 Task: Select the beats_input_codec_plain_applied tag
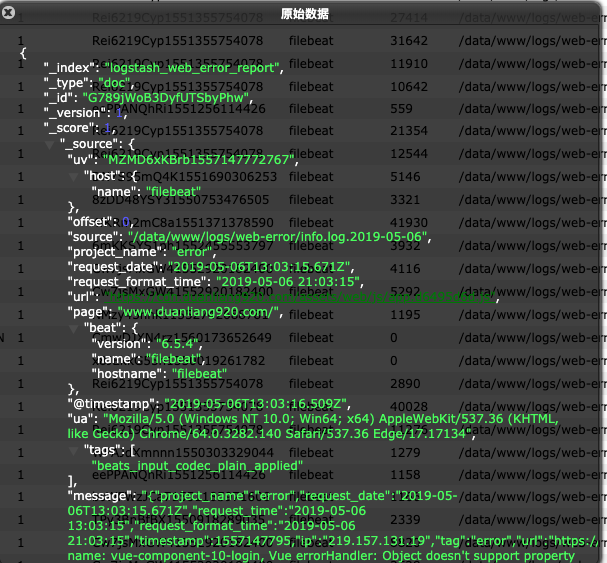tap(184, 466)
